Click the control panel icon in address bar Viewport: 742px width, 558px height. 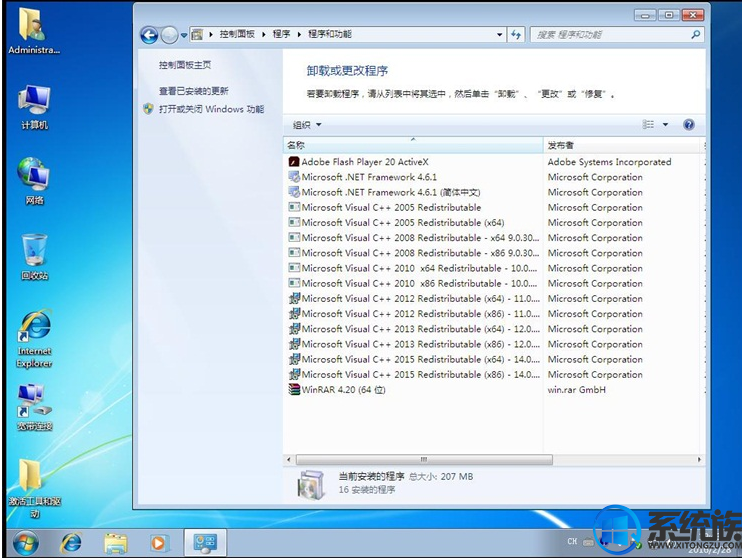(197, 35)
